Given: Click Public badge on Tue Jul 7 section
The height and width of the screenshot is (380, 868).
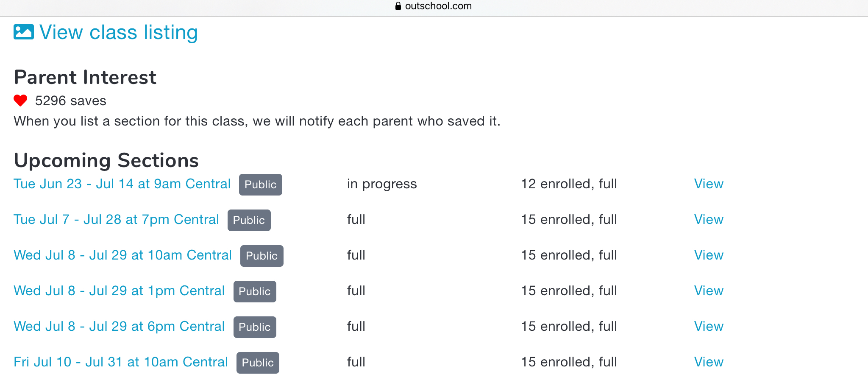Looking at the screenshot, I should point(249,221).
